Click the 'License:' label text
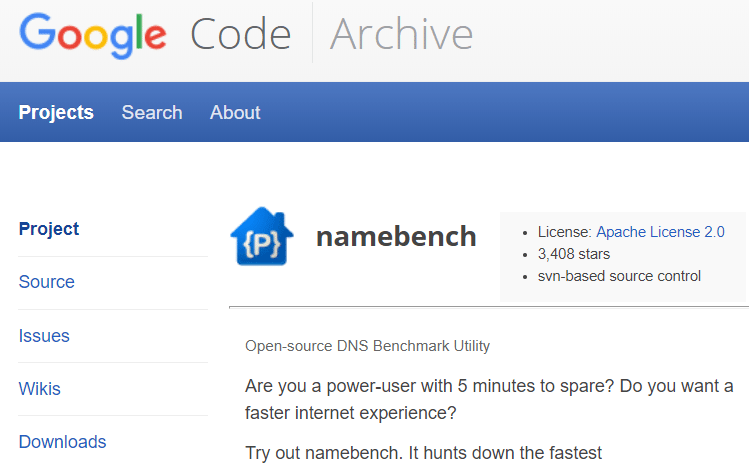Screen dimensions: 749x471 pyautogui.click(x=565, y=232)
